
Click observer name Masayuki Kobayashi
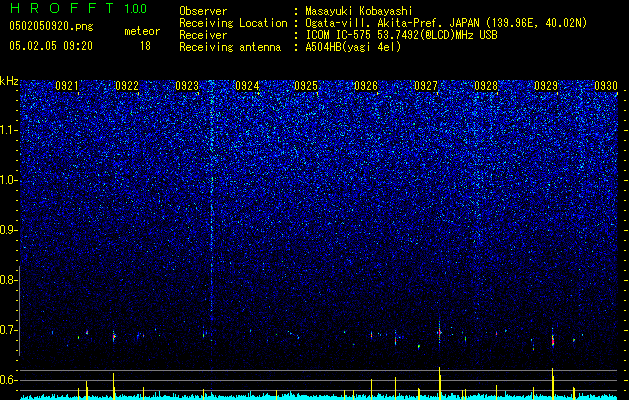(359, 11)
